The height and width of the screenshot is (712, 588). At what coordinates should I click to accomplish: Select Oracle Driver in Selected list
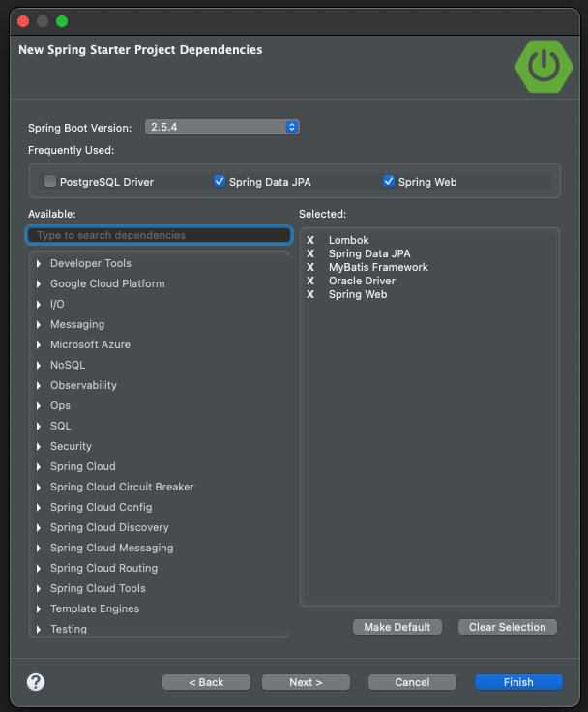coord(362,281)
